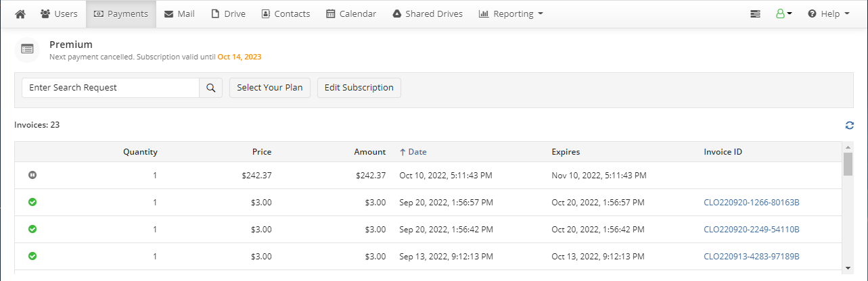Sort by the Expires column header
The image size is (868, 281).
(x=566, y=152)
